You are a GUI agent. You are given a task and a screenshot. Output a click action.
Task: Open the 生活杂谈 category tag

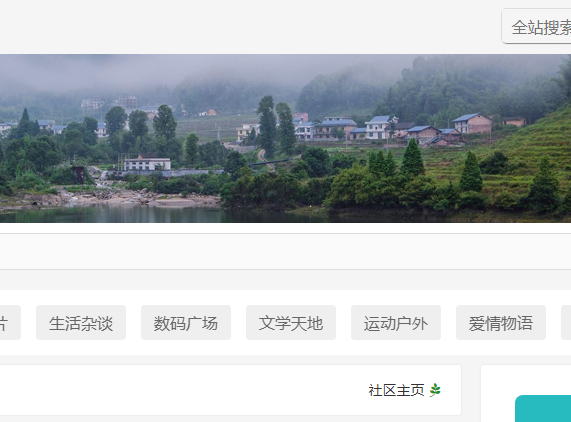pos(81,323)
